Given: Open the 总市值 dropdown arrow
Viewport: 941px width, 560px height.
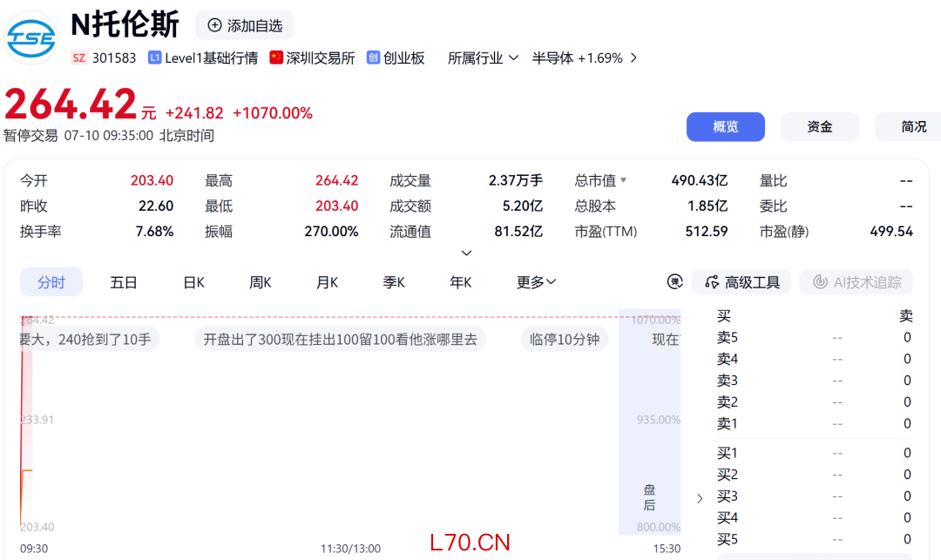Looking at the screenshot, I should [x=624, y=180].
